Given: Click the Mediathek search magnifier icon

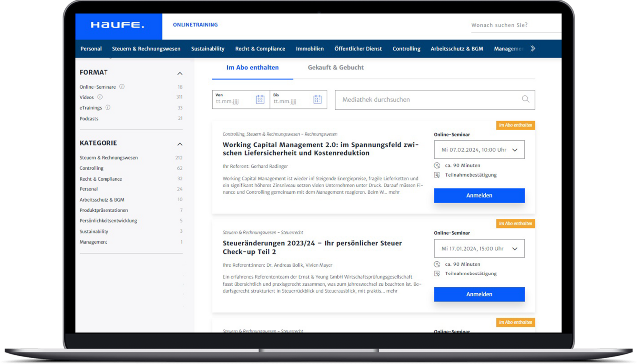Looking at the screenshot, I should point(525,99).
